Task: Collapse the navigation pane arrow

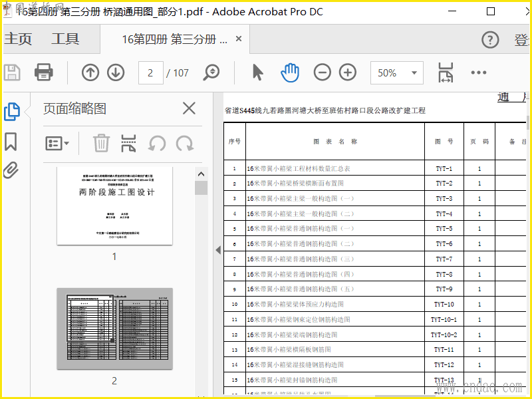Action: [218, 251]
